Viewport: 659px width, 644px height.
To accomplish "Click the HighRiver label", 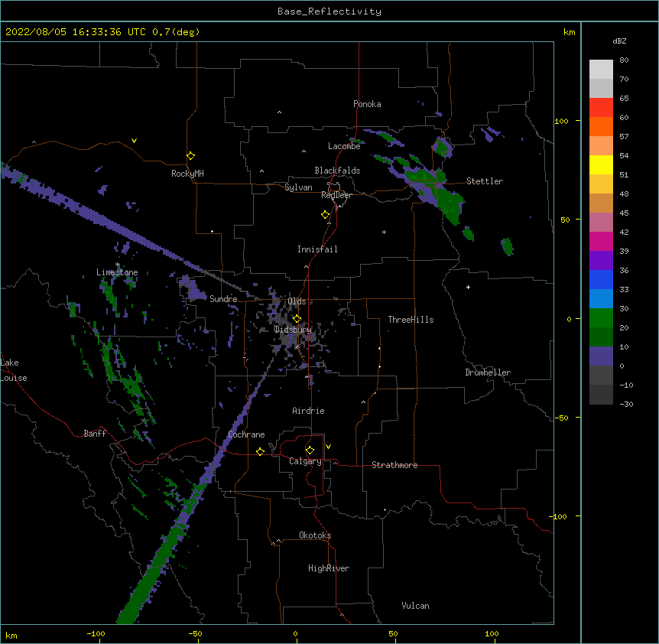I will pyautogui.click(x=329, y=568).
